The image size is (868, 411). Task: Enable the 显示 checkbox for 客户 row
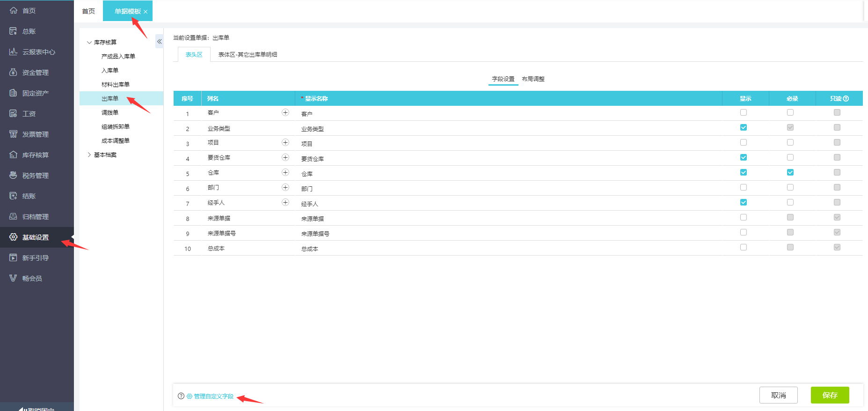(744, 113)
